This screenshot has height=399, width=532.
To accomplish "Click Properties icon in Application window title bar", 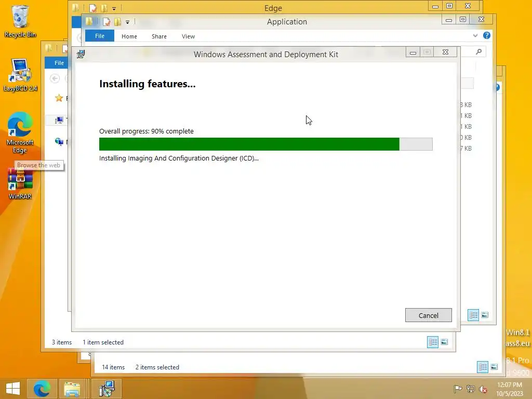I will (107, 22).
